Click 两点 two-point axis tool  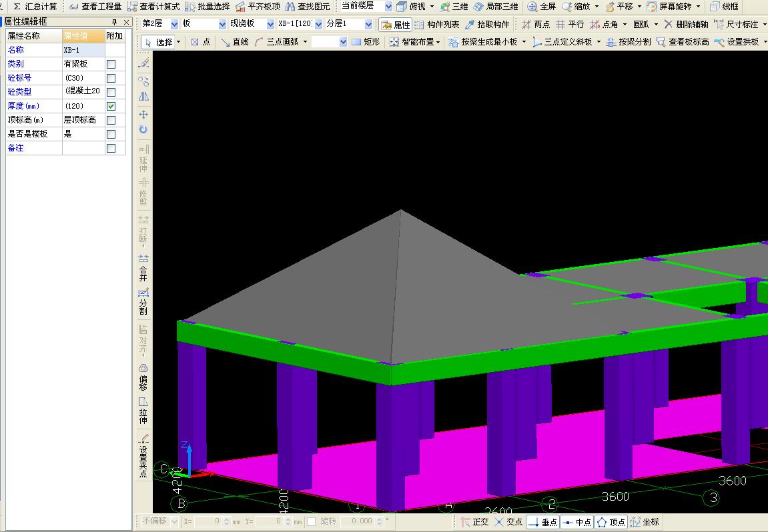tap(536, 25)
